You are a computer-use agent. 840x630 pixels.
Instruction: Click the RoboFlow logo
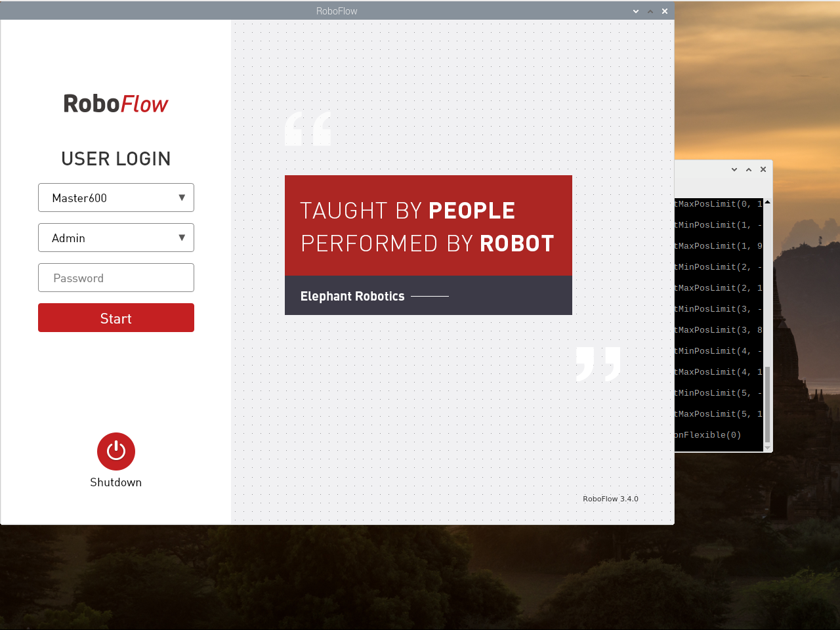click(x=115, y=104)
